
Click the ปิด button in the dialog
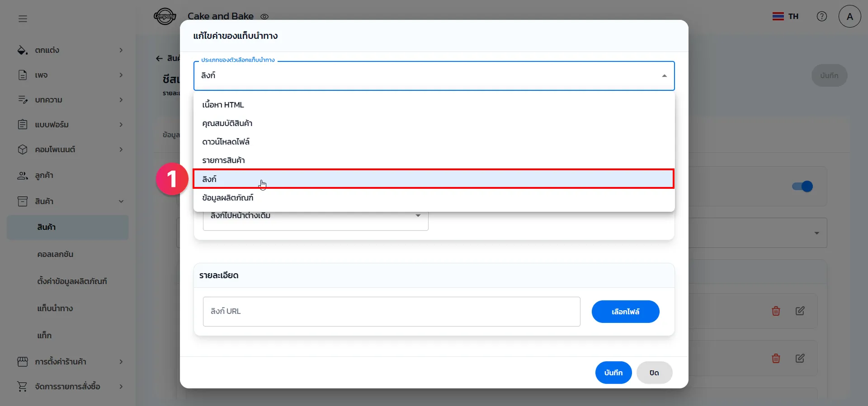pos(654,373)
